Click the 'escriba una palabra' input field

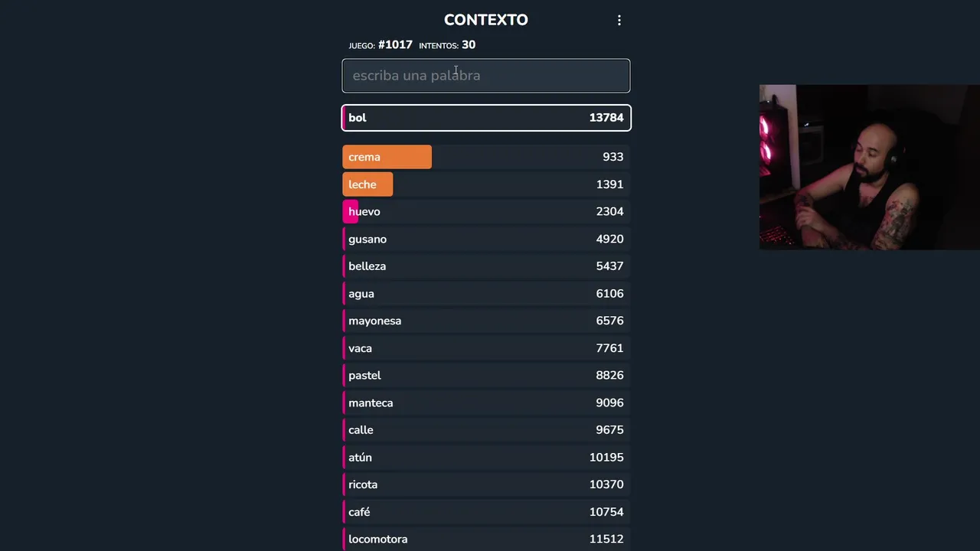pyautogui.click(x=486, y=76)
